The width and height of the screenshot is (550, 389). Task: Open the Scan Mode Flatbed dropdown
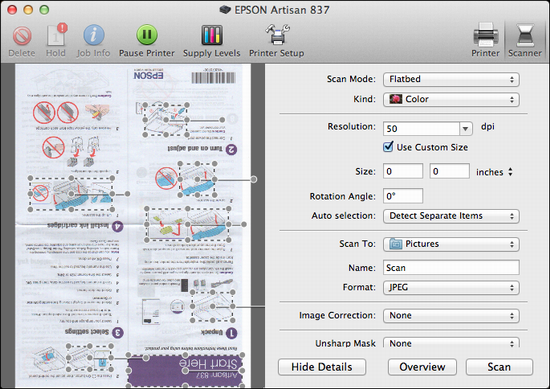pos(451,79)
